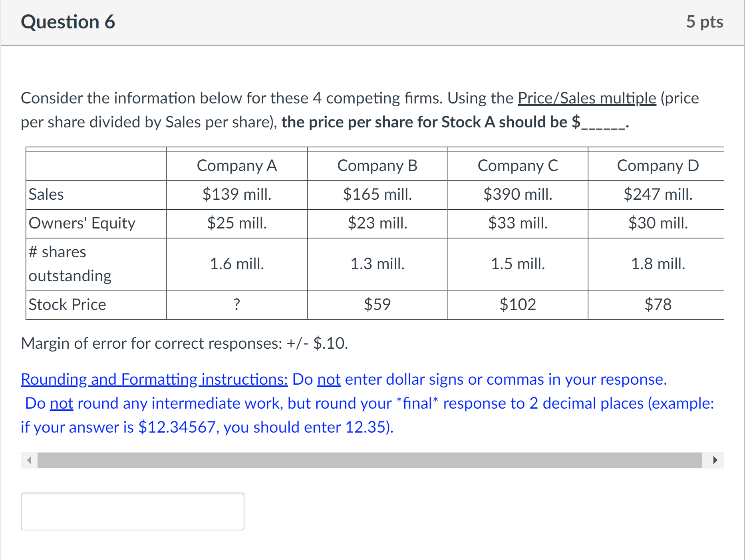Click the Company D column header
The width and height of the screenshot is (747, 560).
pos(658,165)
